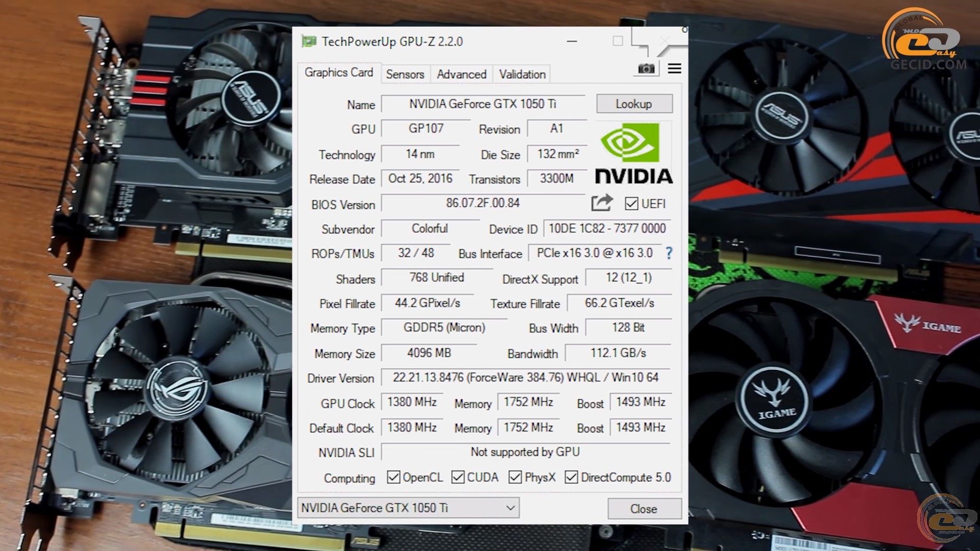Click the Lookup button
The width and height of the screenshot is (980, 551).
(x=634, y=104)
